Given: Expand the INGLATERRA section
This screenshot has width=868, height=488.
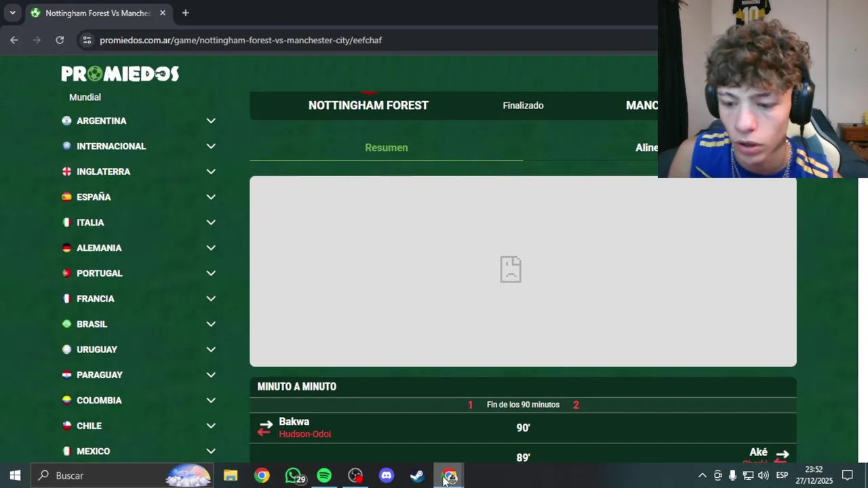Looking at the screenshot, I should [x=211, y=171].
